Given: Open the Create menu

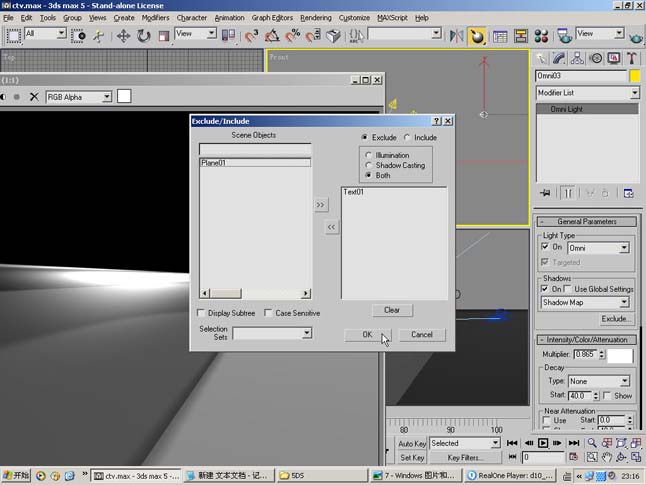Looking at the screenshot, I should tap(124, 18).
